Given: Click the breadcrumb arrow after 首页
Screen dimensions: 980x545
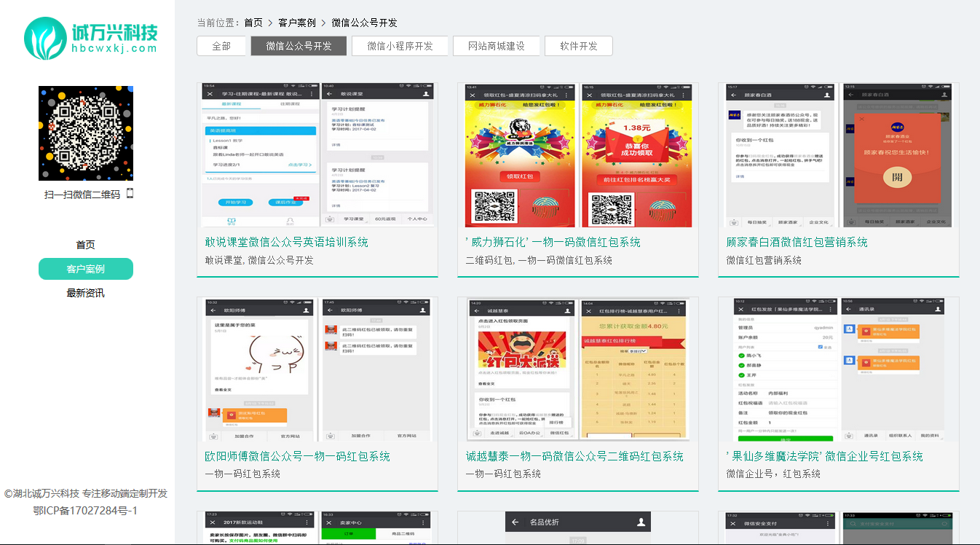Looking at the screenshot, I should [x=271, y=23].
